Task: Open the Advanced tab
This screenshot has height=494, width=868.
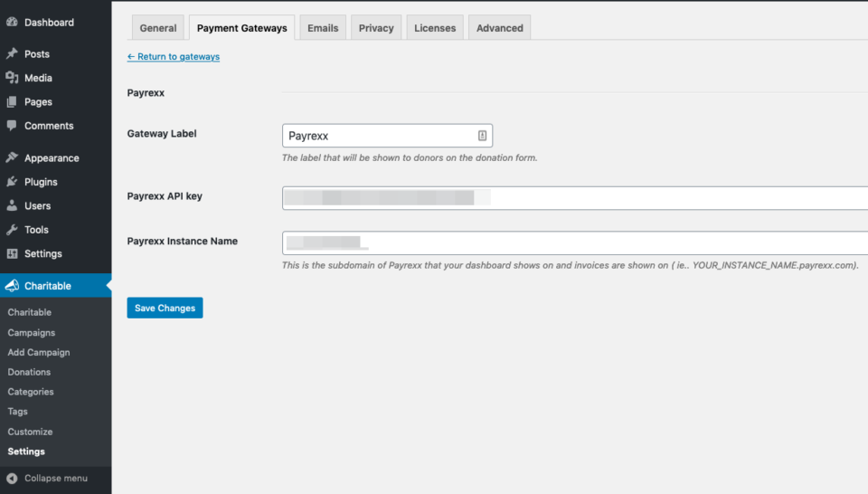Action: click(499, 28)
